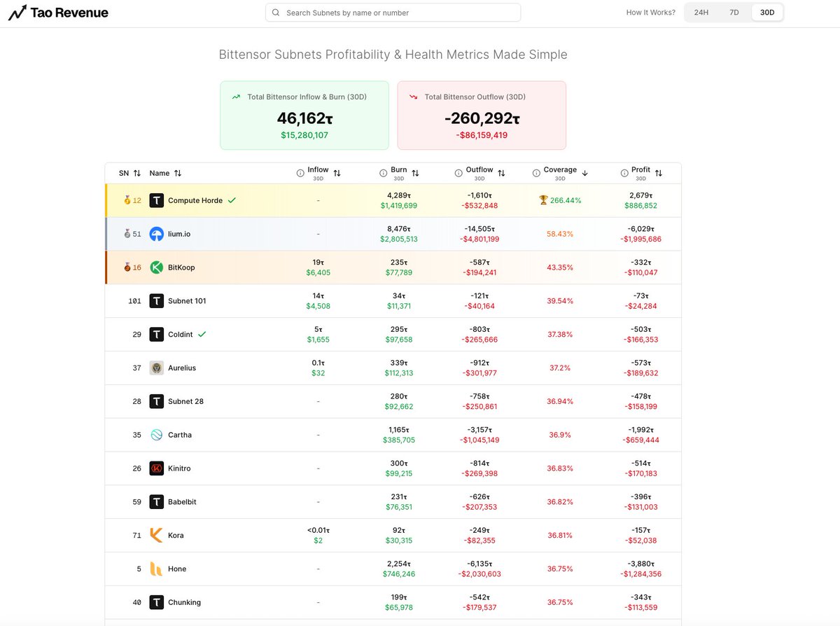
Task: Click the Coverage column info icon
Action: (x=536, y=173)
